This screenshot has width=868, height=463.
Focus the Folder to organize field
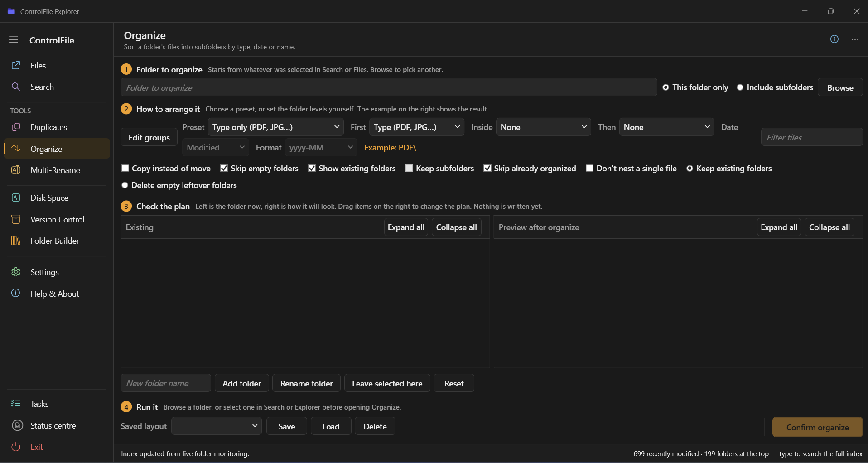click(389, 87)
